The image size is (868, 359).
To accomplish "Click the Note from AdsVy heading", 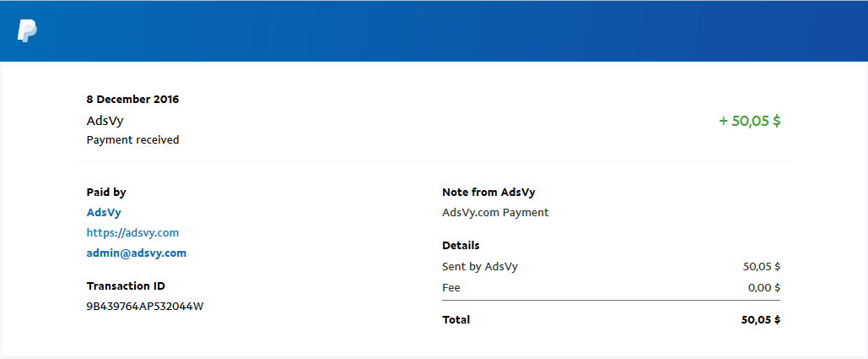I will (x=488, y=193).
